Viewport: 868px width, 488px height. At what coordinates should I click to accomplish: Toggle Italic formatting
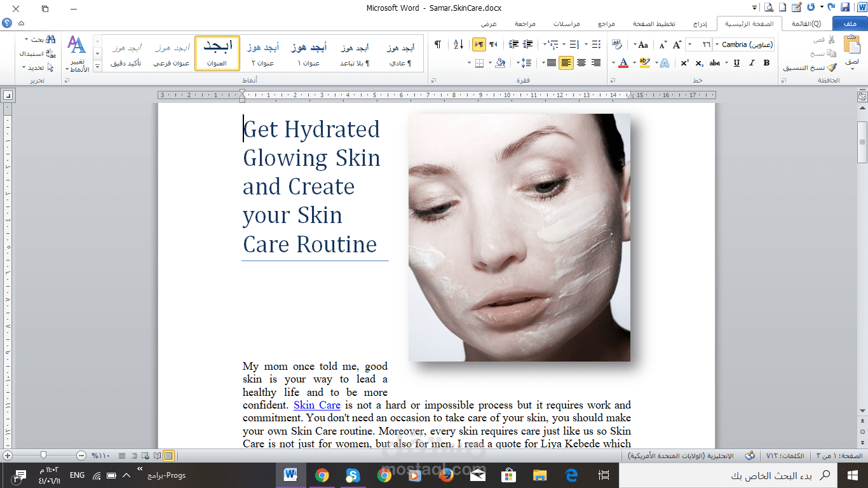(752, 63)
